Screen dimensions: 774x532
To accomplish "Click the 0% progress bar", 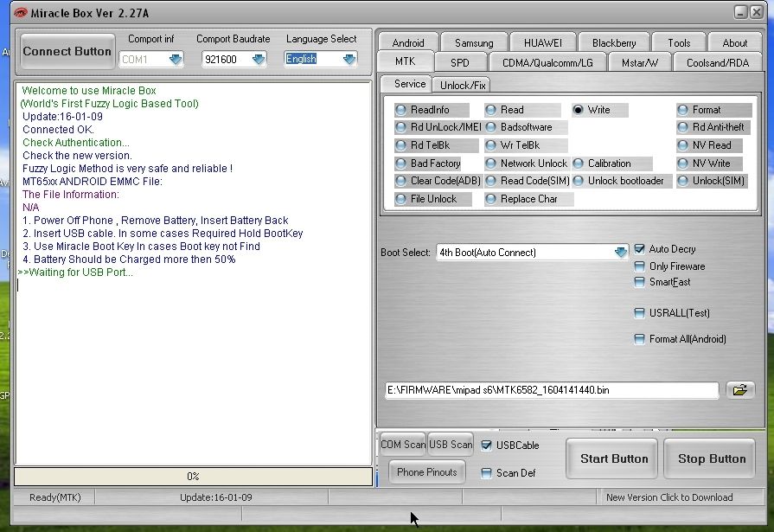I will pos(193,476).
